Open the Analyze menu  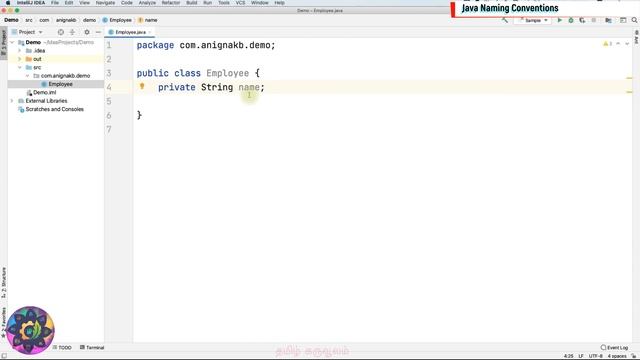point(147,3)
